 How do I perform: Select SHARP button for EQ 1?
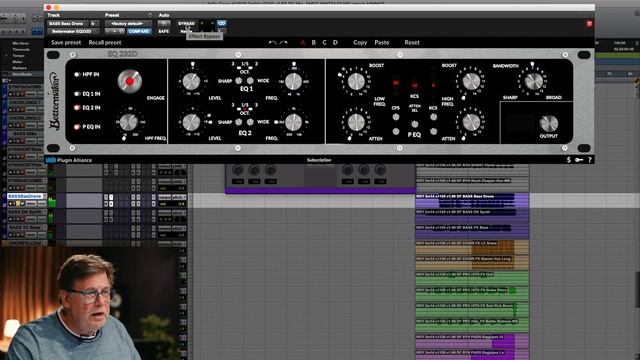pyautogui.click(x=239, y=81)
